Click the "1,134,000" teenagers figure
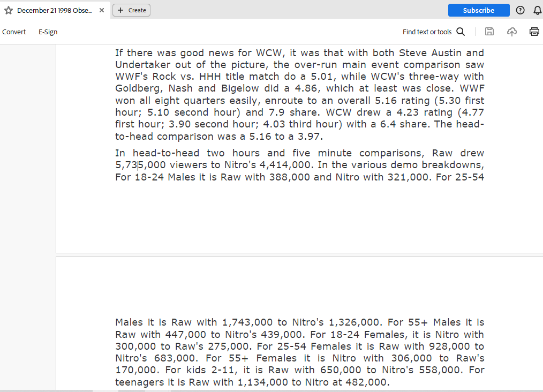This screenshot has height=392, width=543. [x=262, y=383]
